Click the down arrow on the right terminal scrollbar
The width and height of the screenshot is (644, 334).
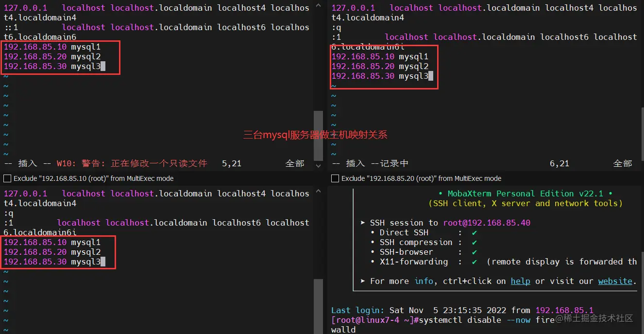point(640,167)
